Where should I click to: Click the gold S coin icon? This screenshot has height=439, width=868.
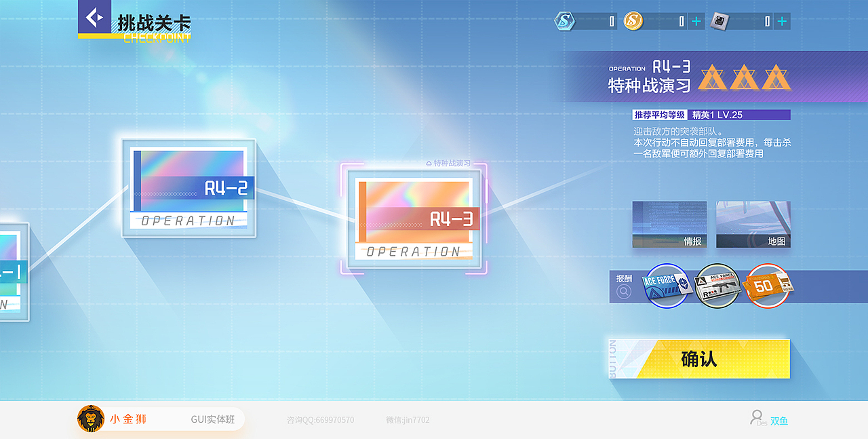[633, 21]
